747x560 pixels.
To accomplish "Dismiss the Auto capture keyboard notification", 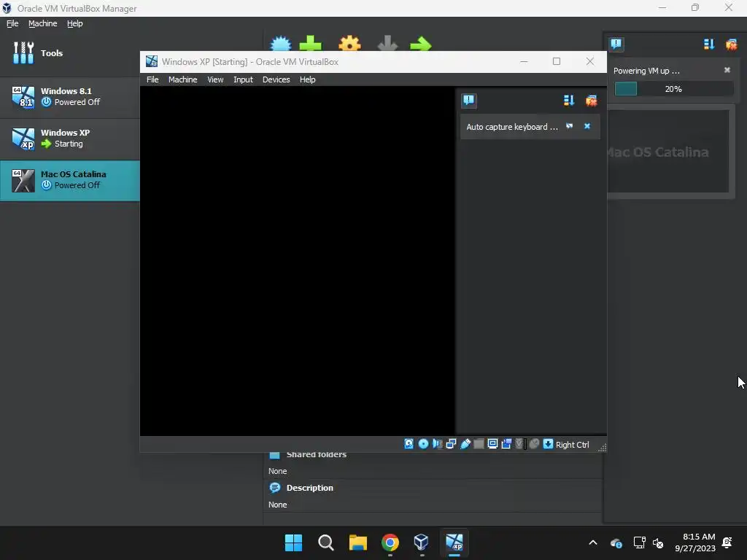I will click(587, 126).
